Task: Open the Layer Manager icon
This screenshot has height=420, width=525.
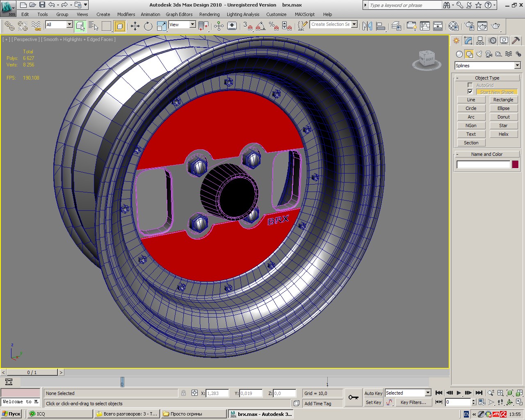Action: 396,26
